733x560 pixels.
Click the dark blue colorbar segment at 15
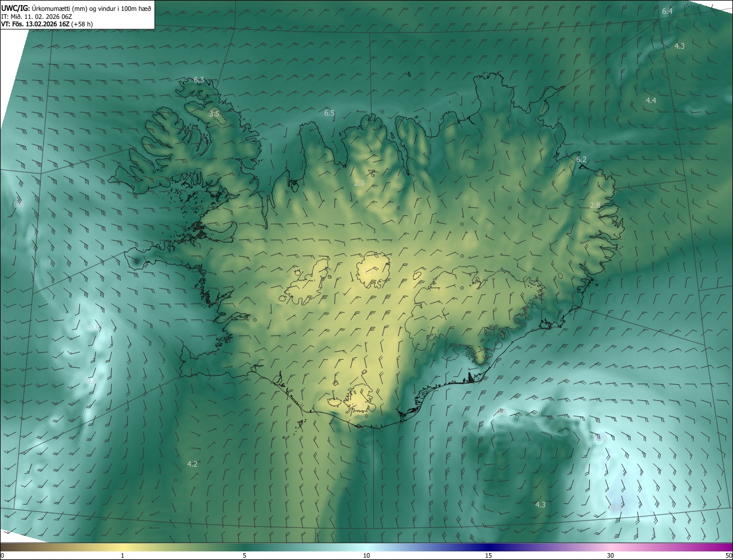(x=488, y=547)
